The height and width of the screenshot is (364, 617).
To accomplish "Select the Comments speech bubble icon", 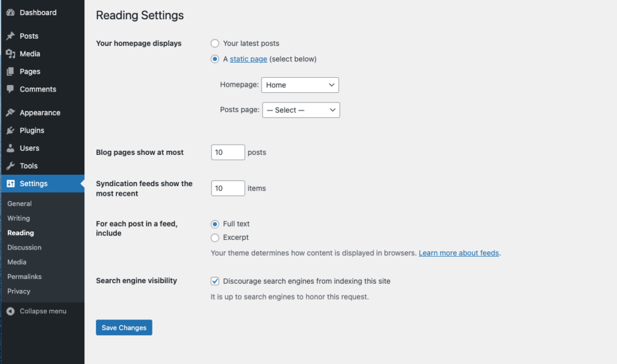I will [x=10, y=89].
